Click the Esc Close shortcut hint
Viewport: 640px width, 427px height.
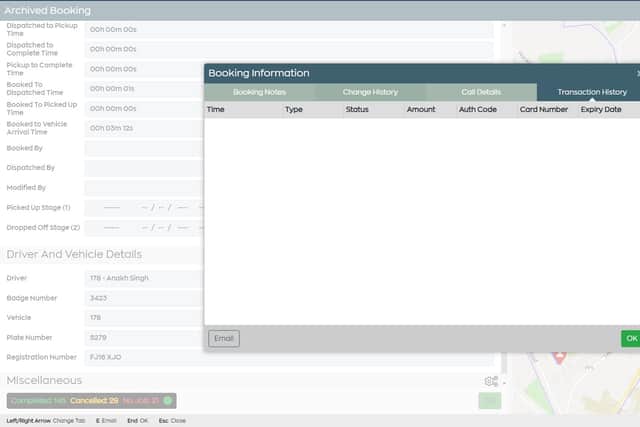[x=172, y=421]
